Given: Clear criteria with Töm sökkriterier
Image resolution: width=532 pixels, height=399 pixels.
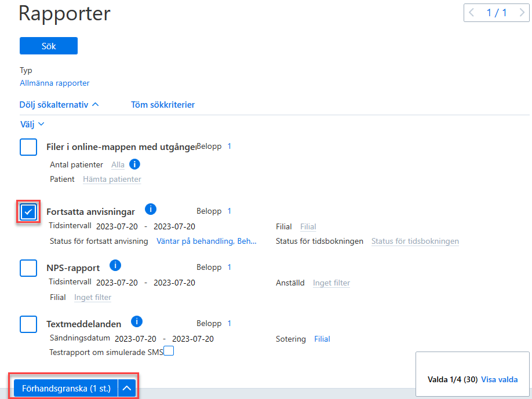Looking at the screenshot, I should pos(163,105).
